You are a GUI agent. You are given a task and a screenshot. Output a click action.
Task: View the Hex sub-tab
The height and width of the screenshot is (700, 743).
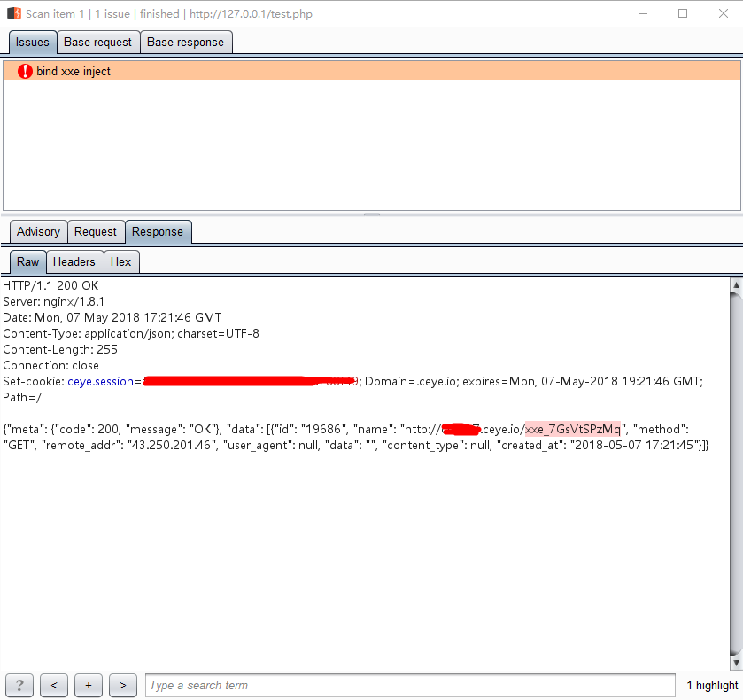tap(121, 261)
